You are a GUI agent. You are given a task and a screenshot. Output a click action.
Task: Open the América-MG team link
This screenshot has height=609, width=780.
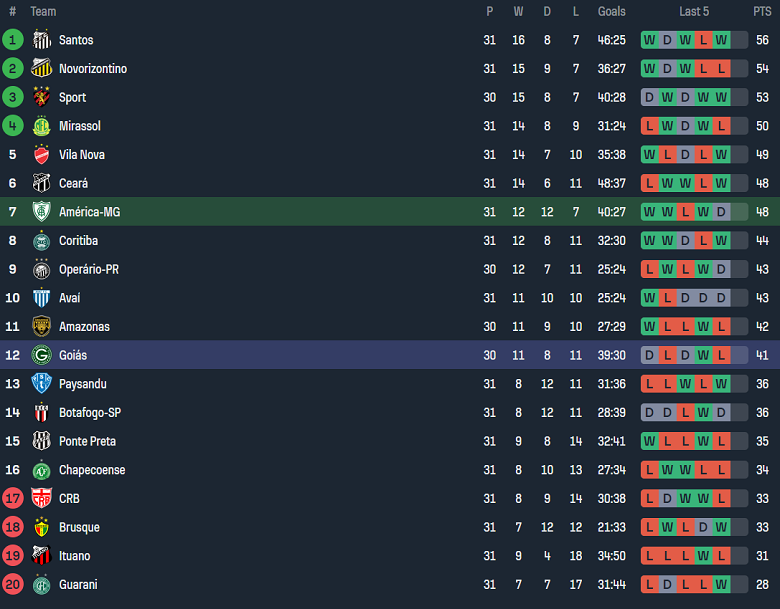coord(89,212)
